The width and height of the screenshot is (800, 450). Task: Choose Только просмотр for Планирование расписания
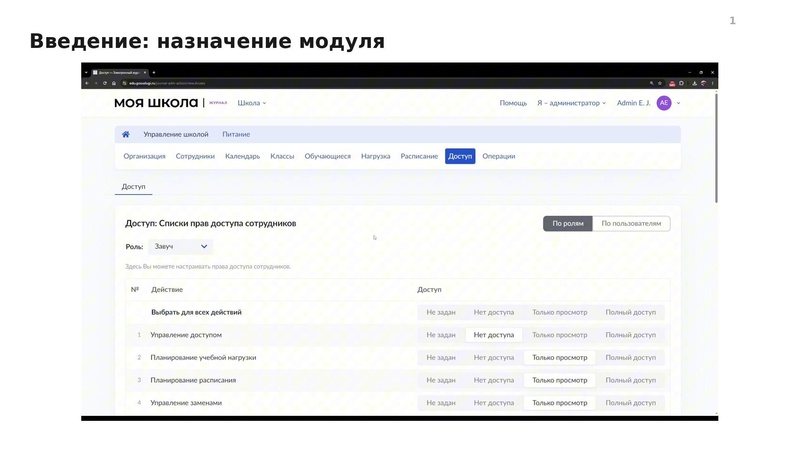tap(560, 380)
